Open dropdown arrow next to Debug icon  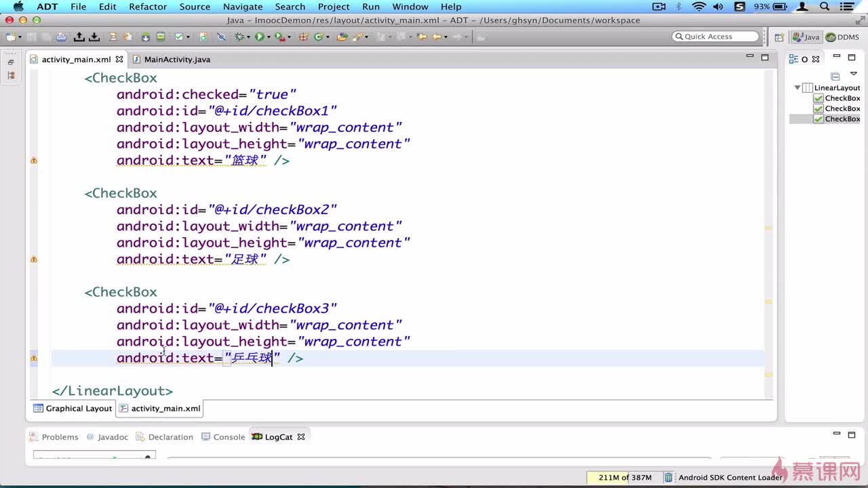click(x=248, y=37)
